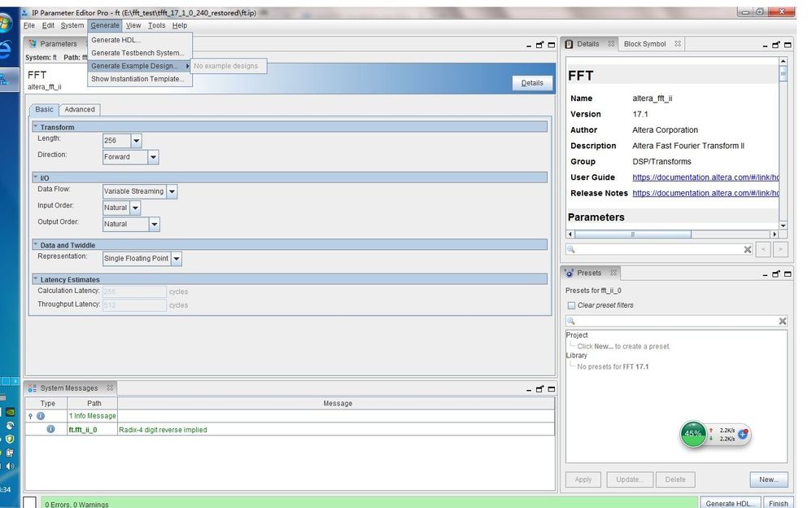The image size is (812, 508).
Task: Click the green 45% network monitor circle
Action: (693, 434)
